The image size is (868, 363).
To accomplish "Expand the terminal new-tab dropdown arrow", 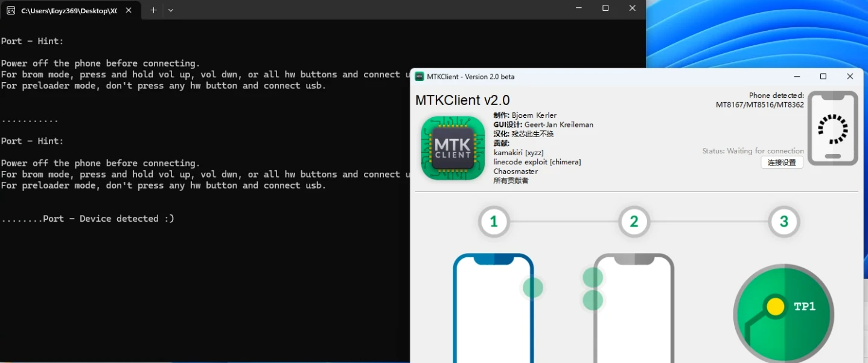I will coord(171,10).
